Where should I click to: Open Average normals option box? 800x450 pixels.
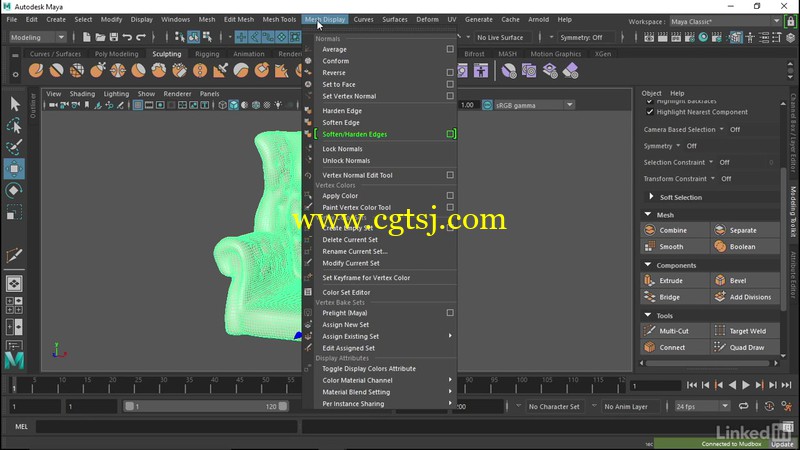tap(450, 49)
